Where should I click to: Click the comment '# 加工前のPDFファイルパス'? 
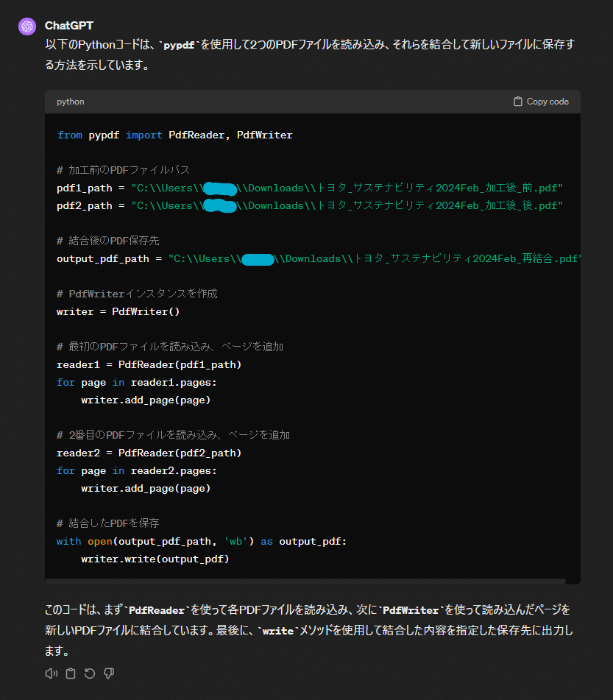(123, 170)
